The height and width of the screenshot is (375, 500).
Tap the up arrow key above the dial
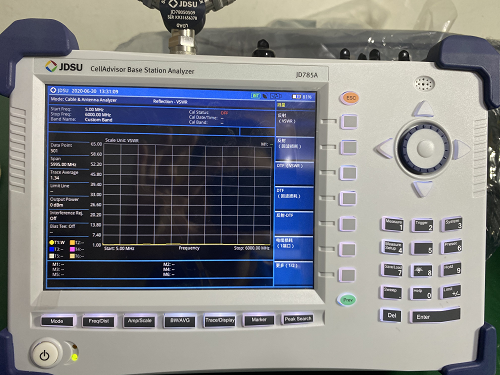pyautogui.click(x=423, y=108)
